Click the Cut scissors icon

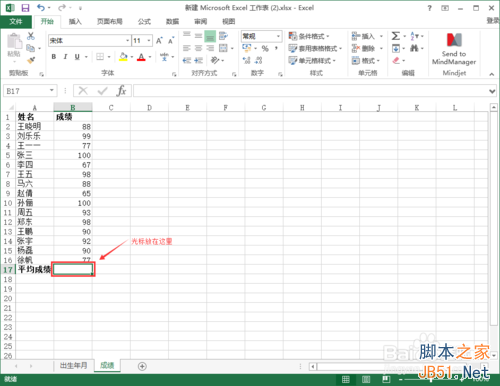(x=31, y=36)
